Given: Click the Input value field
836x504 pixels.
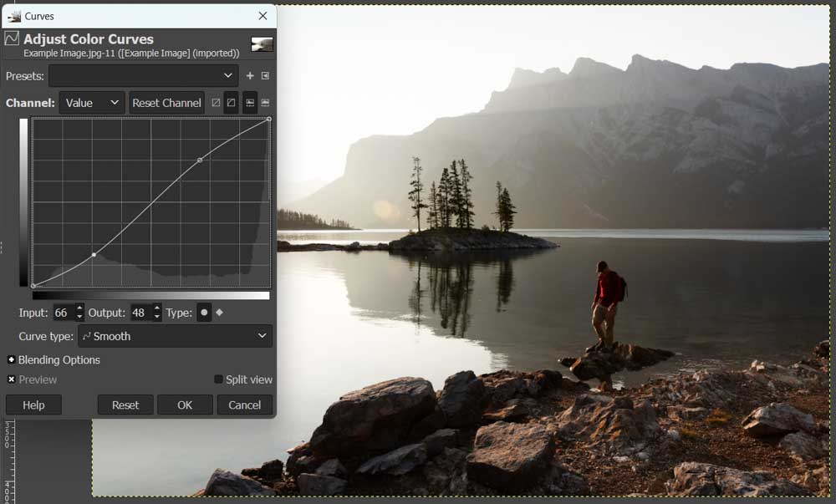Looking at the screenshot, I should pyautogui.click(x=64, y=313).
